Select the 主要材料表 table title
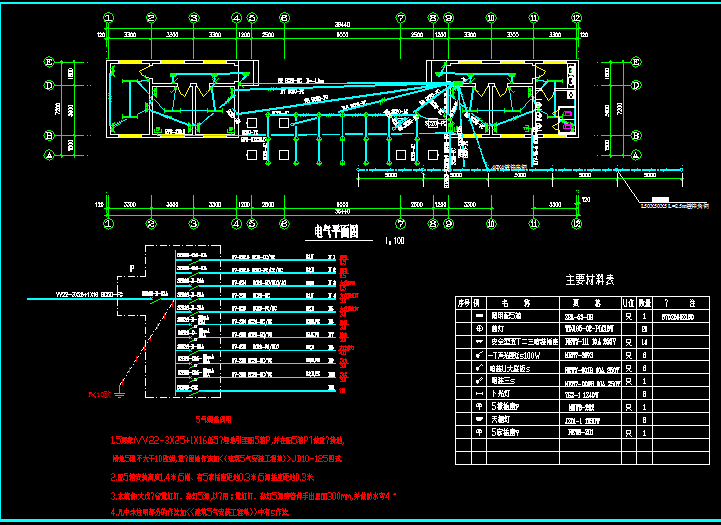The image size is (721, 525). [x=590, y=280]
